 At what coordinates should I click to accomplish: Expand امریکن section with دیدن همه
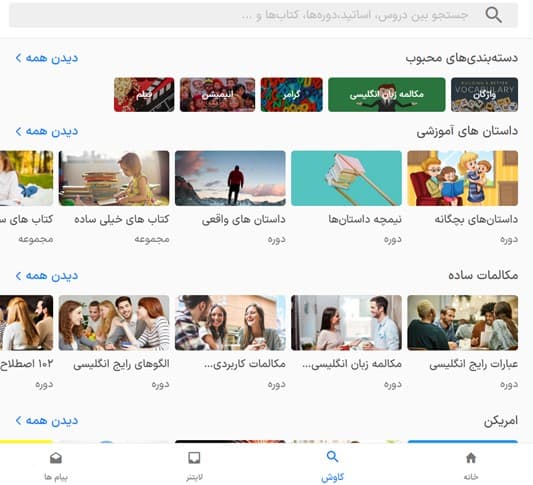pyautogui.click(x=47, y=421)
